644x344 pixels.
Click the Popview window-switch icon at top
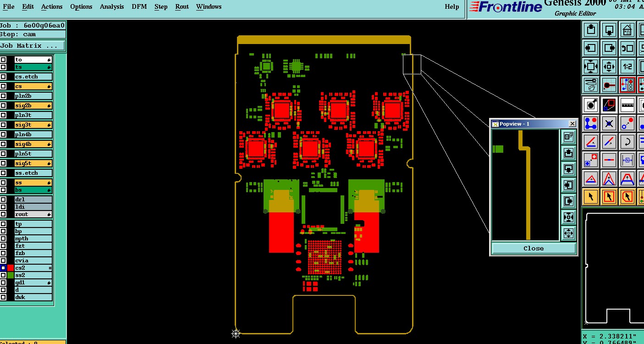coord(568,137)
